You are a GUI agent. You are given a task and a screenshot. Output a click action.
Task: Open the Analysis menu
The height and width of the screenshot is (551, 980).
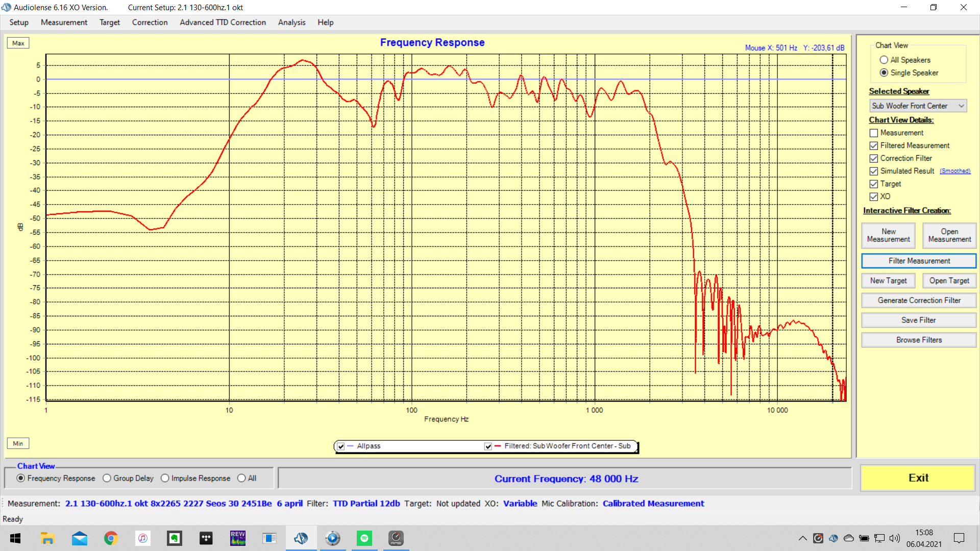291,22
